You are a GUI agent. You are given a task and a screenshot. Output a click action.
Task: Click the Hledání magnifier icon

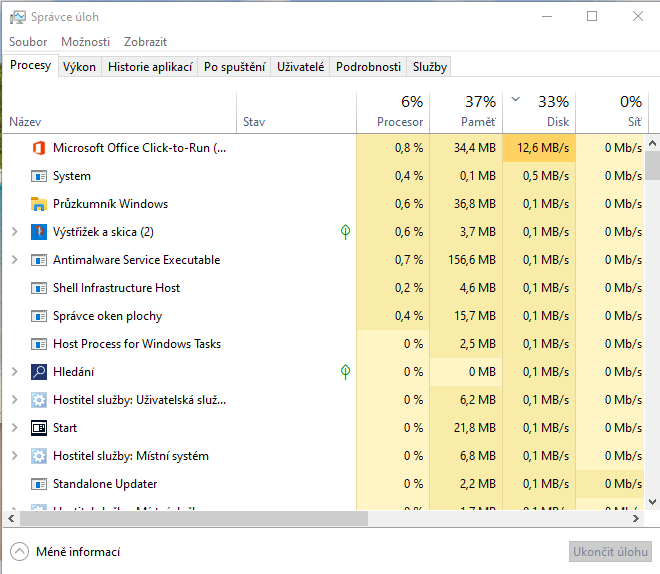[39, 372]
